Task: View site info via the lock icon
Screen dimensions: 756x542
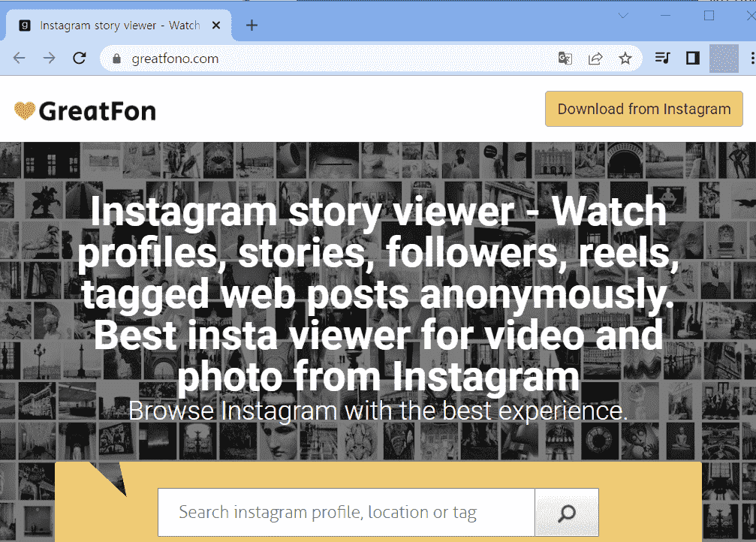Action: (116, 59)
